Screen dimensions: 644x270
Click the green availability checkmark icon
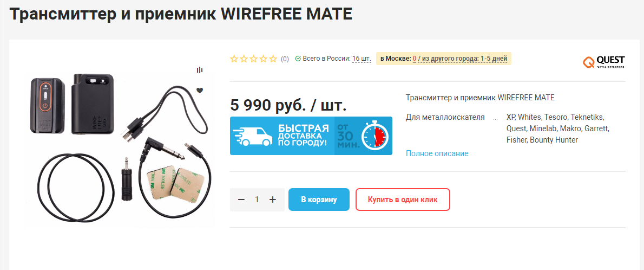tap(298, 59)
